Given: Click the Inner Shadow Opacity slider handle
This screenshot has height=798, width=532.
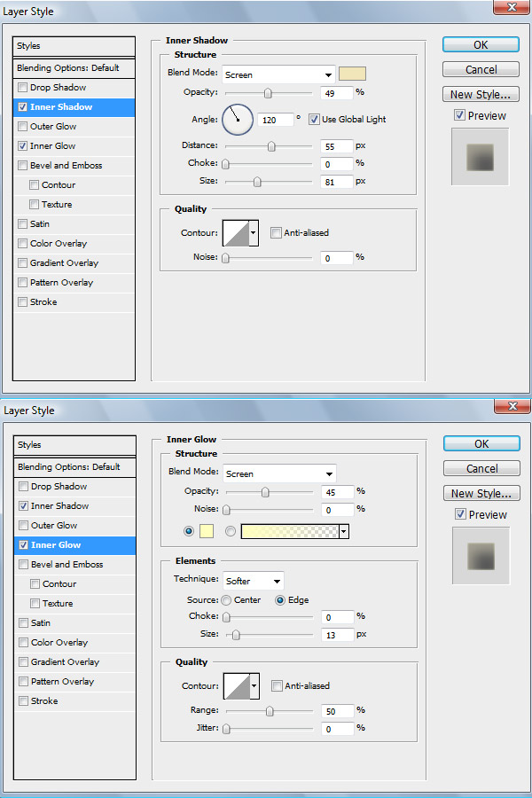Looking at the screenshot, I should 268,93.
